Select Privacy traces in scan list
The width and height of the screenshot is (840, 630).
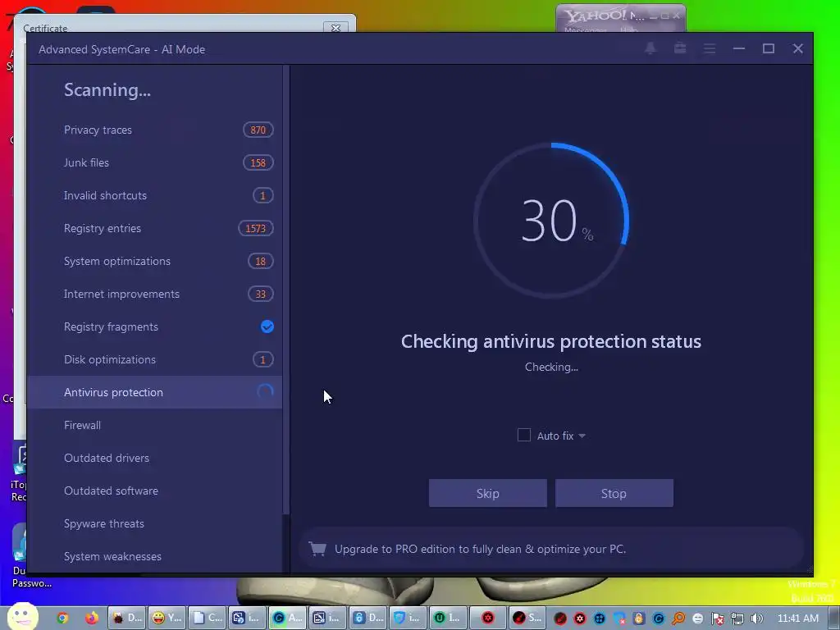pos(155,130)
